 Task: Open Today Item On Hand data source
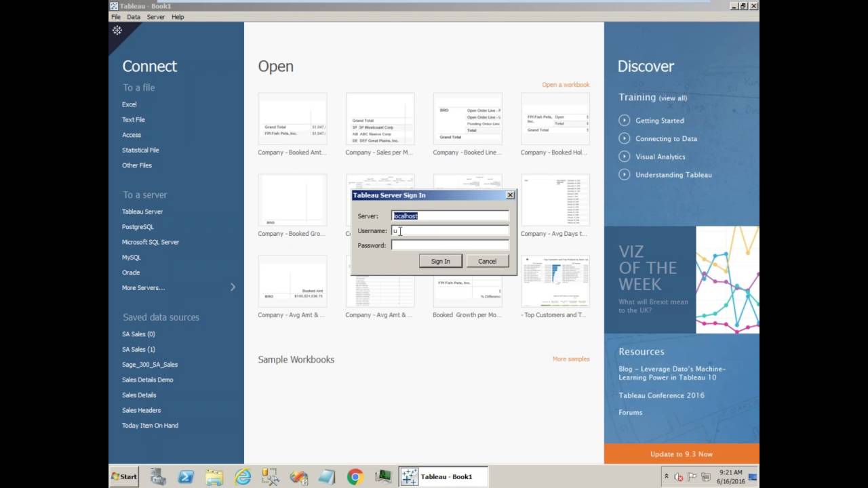[x=150, y=426]
